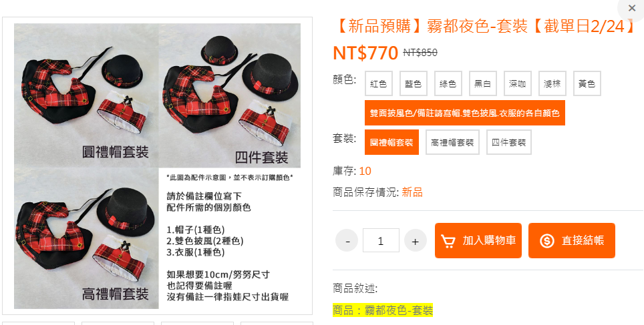Open the main product image
This screenshot has height=325, width=644.
(157, 166)
